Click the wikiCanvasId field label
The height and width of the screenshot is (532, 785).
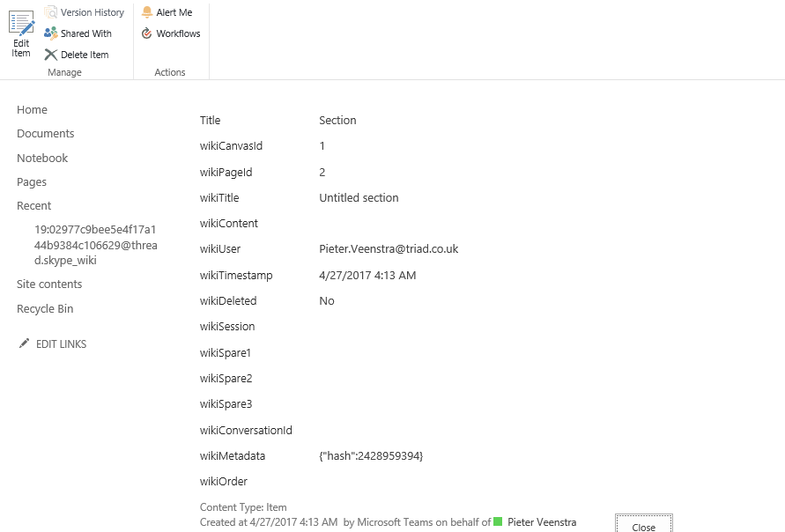coord(232,146)
